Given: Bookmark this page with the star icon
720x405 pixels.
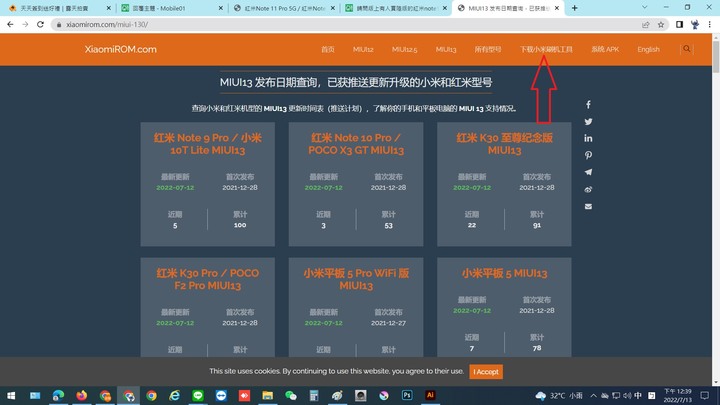Looking at the screenshot, I should point(661,24).
